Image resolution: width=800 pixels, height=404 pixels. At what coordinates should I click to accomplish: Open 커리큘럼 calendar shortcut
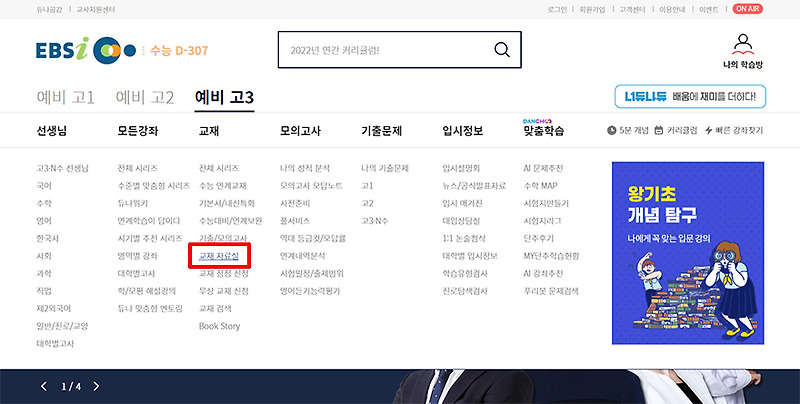pos(676,131)
